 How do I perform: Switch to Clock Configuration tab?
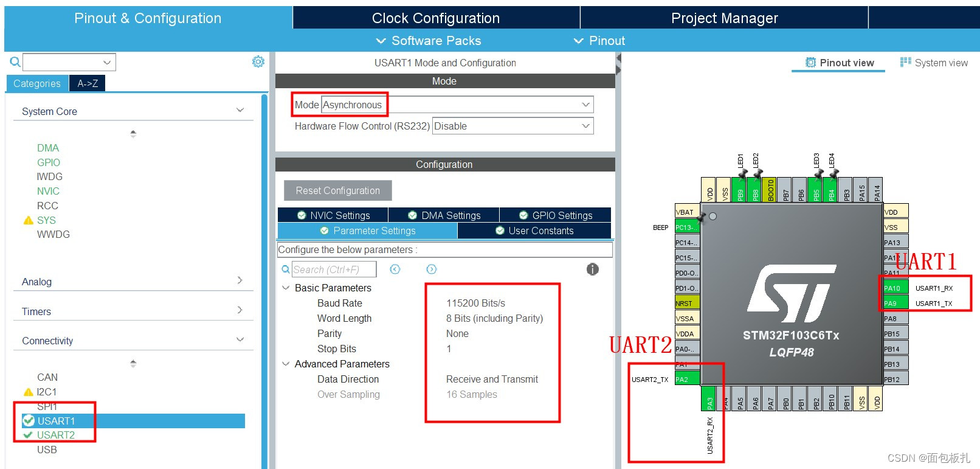[x=436, y=18]
